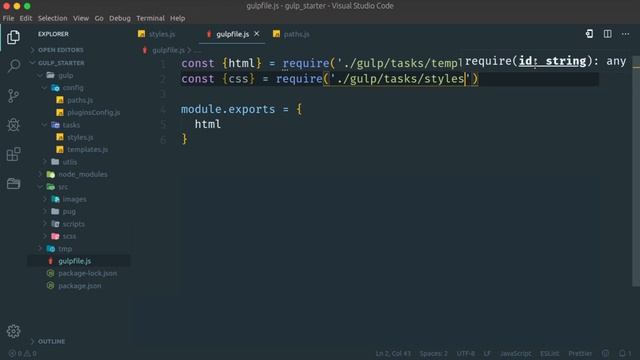Collapse the gulp folder
This screenshot has width=640, height=360.
click(x=65, y=76)
